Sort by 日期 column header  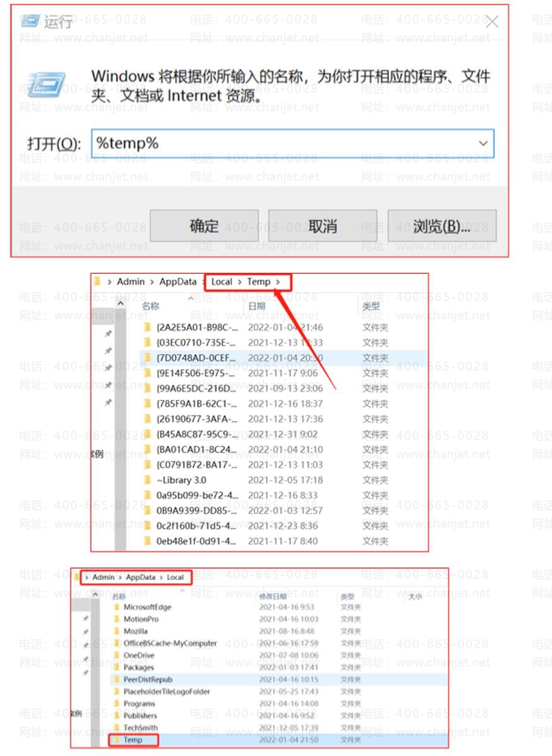pos(257,306)
